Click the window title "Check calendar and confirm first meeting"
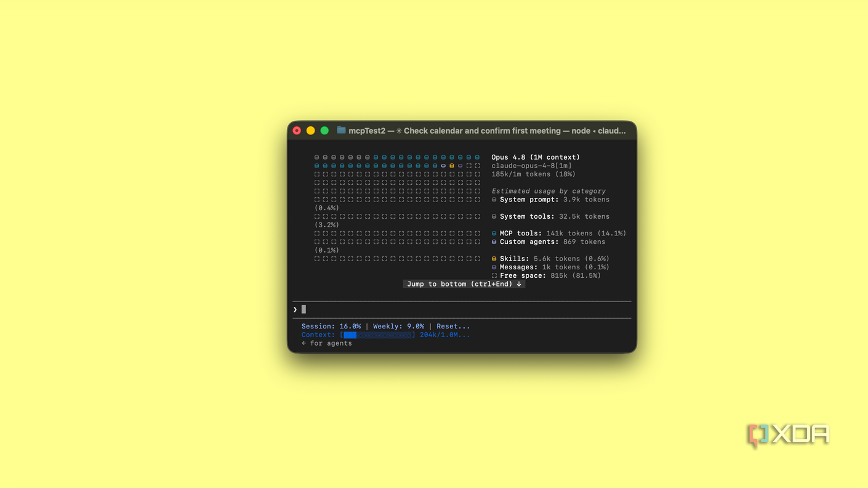 click(482, 131)
